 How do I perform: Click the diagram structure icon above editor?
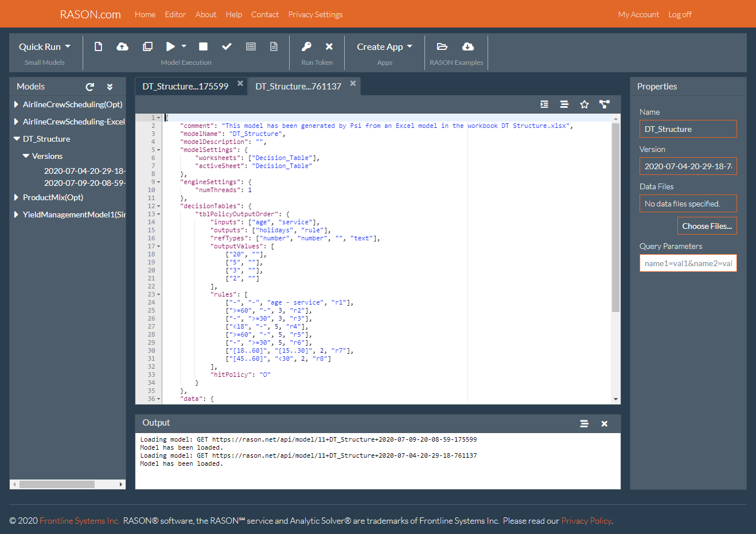point(604,104)
